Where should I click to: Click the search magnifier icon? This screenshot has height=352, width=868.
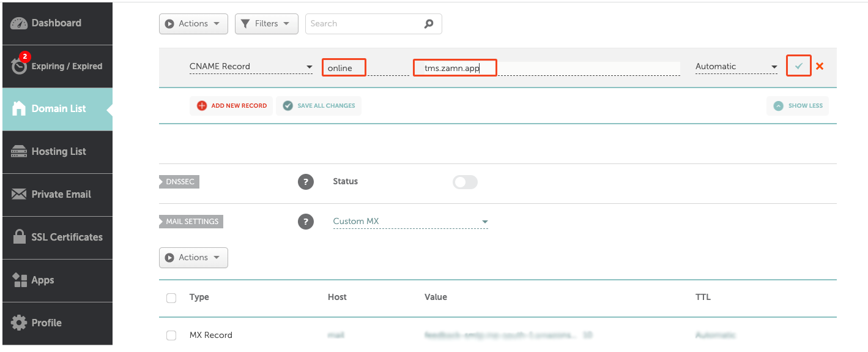coord(429,24)
